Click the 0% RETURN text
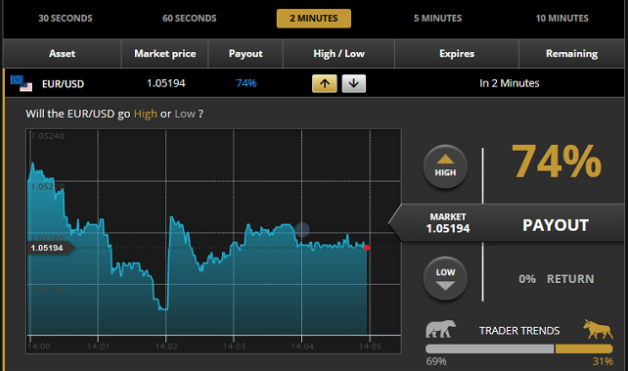Screen dimensions: 628x371 click(x=556, y=279)
